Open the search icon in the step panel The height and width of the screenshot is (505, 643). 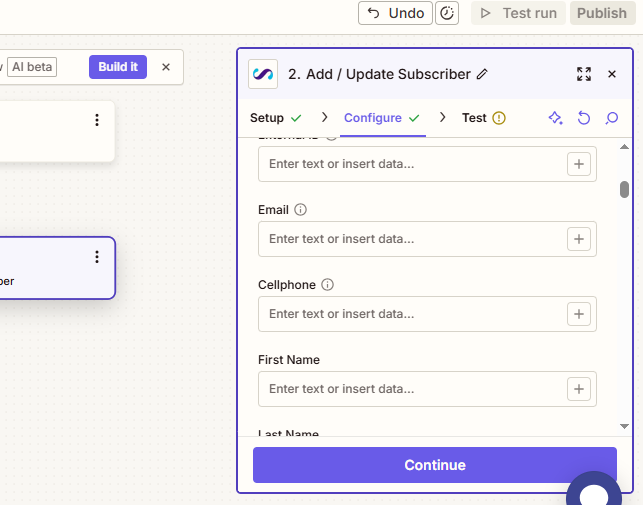612,118
